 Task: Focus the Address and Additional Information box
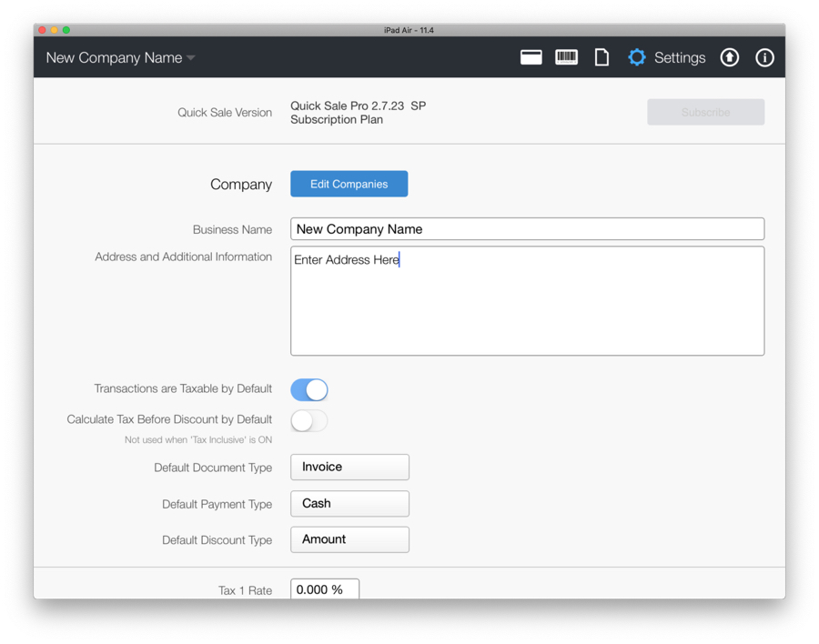click(527, 300)
